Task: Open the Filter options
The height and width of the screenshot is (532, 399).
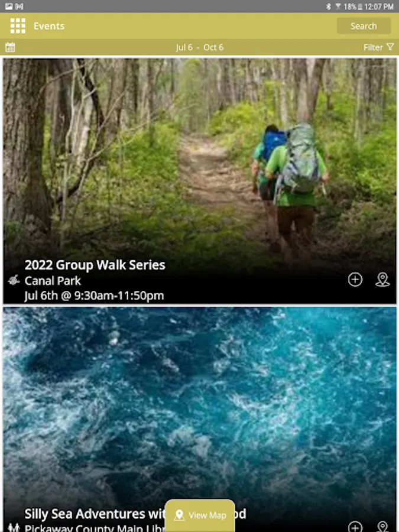Action: click(378, 47)
